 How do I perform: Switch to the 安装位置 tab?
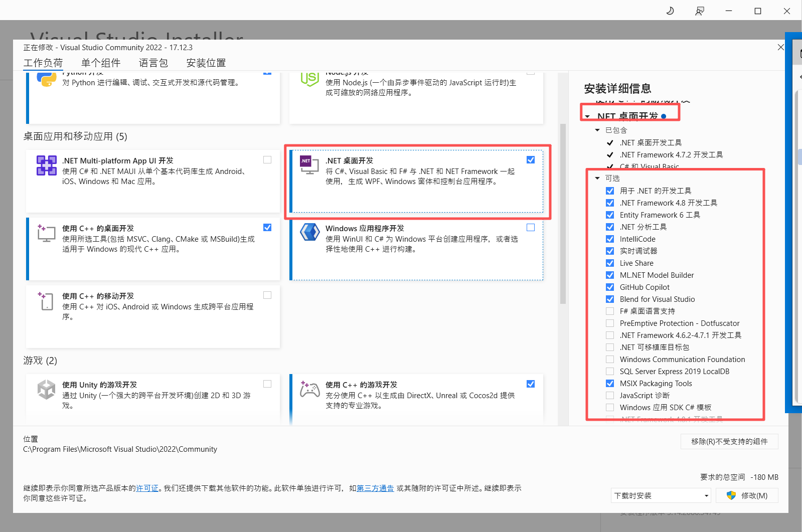pyautogui.click(x=206, y=63)
